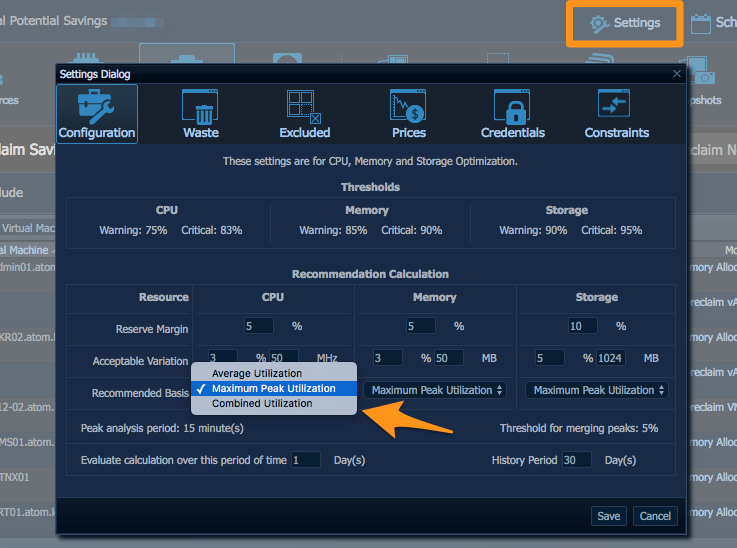This screenshot has width=737, height=548.
Task: Switch to the Excluded settings tab
Action: (x=304, y=114)
